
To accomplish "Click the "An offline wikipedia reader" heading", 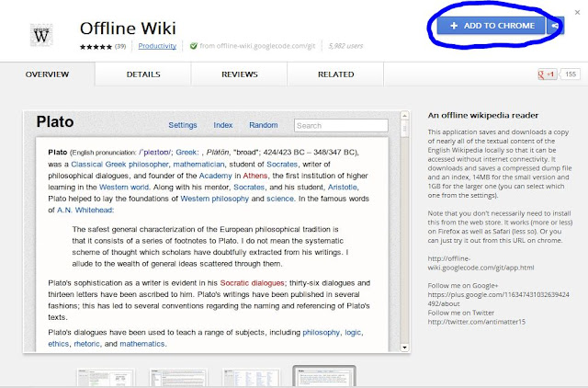I will coord(483,115).
